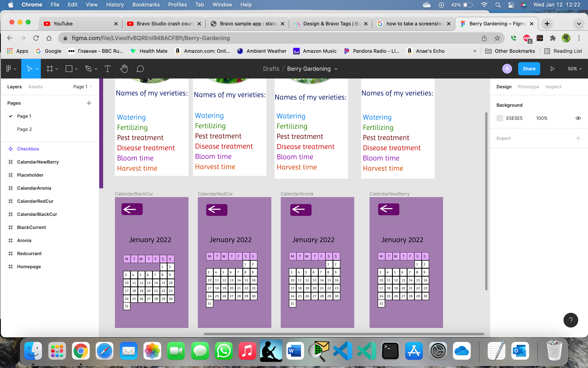Click back arrow in CalendarBlackCur frame
588x368 pixels.
pos(132,209)
